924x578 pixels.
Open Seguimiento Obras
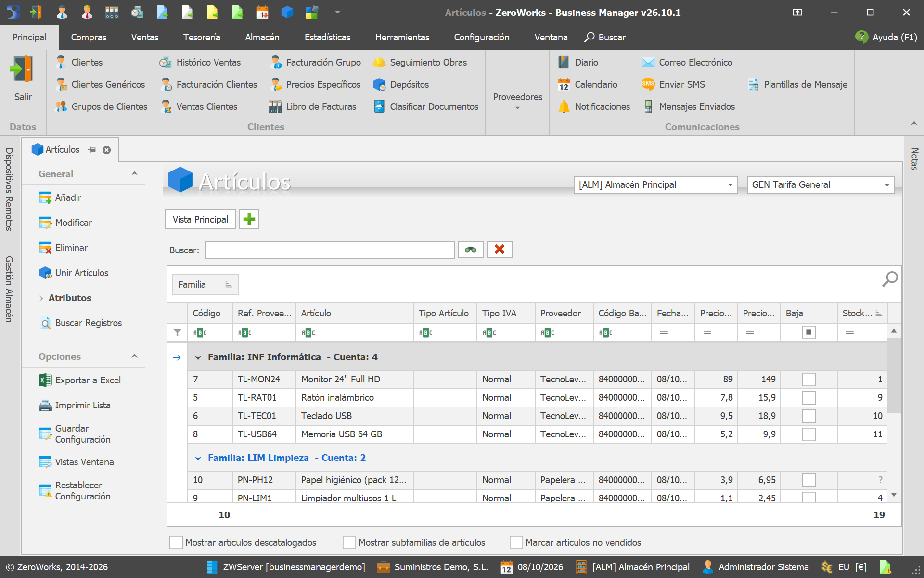tap(420, 62)
